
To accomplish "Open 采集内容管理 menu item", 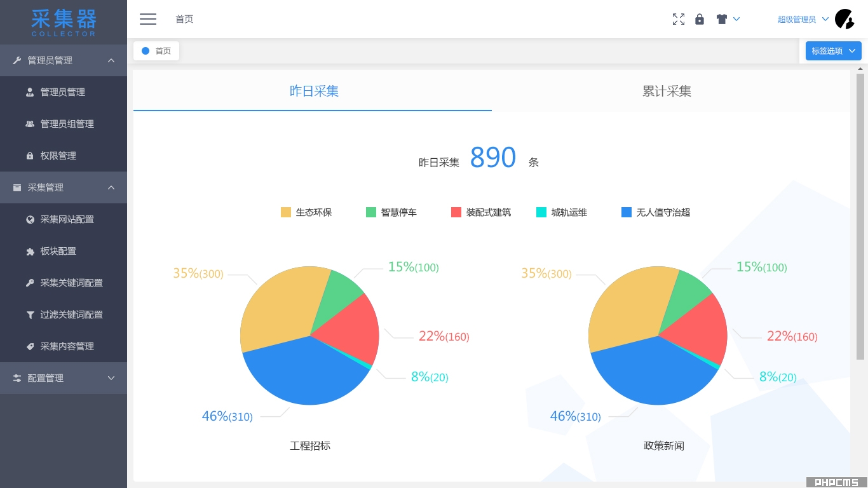I will click(64, 346).
